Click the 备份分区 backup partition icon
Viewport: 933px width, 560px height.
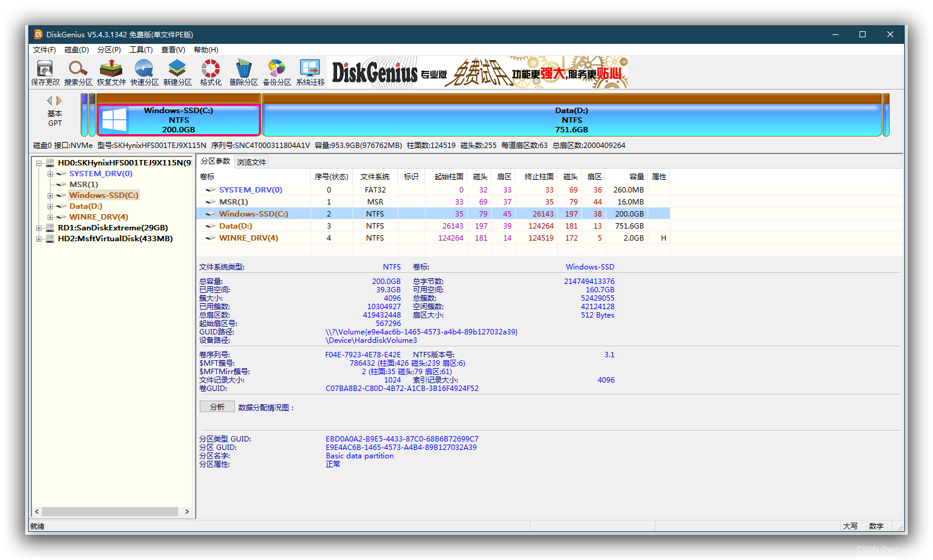pos(277,72)
